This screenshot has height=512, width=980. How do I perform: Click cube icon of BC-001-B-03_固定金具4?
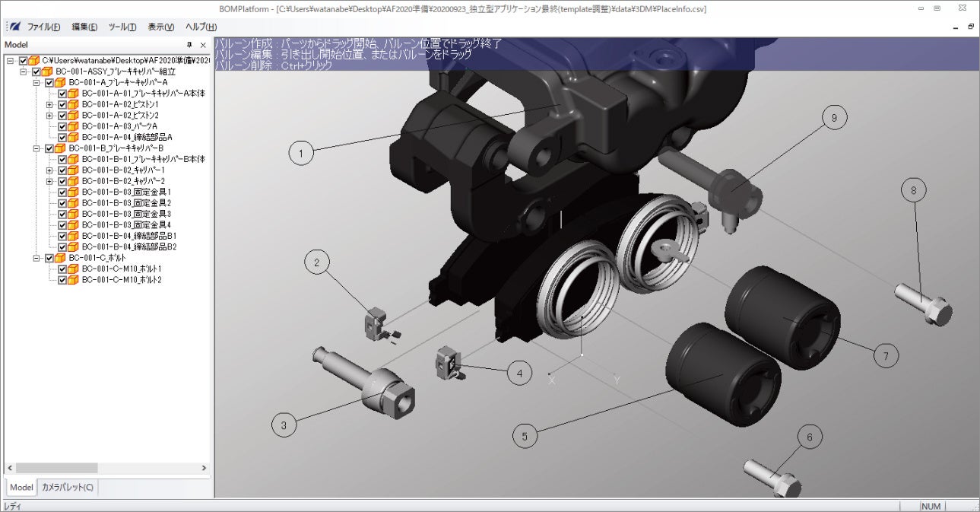pyautogui.click(x=74, y=225)
